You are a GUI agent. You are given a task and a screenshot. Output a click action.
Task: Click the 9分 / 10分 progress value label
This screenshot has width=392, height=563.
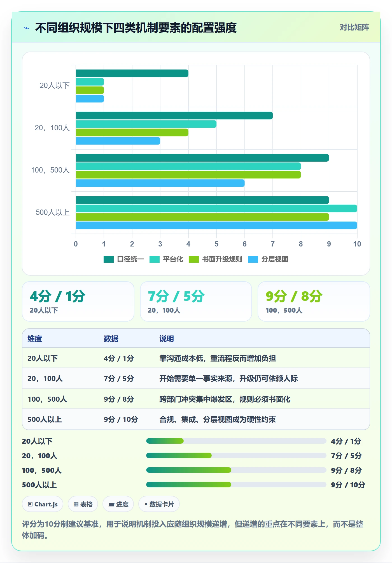348,485
